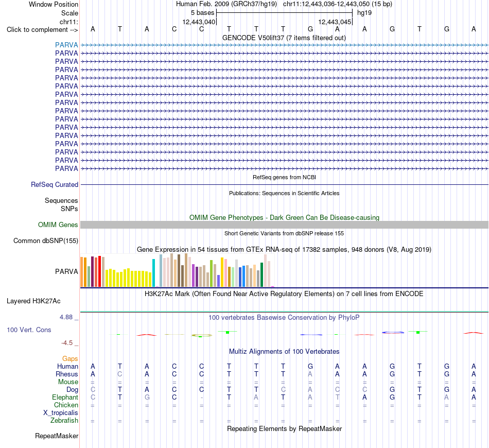Click the PhyloP upper limit '4.88'
The height and width of the screenshot is (448, 489).
point(66,317)
